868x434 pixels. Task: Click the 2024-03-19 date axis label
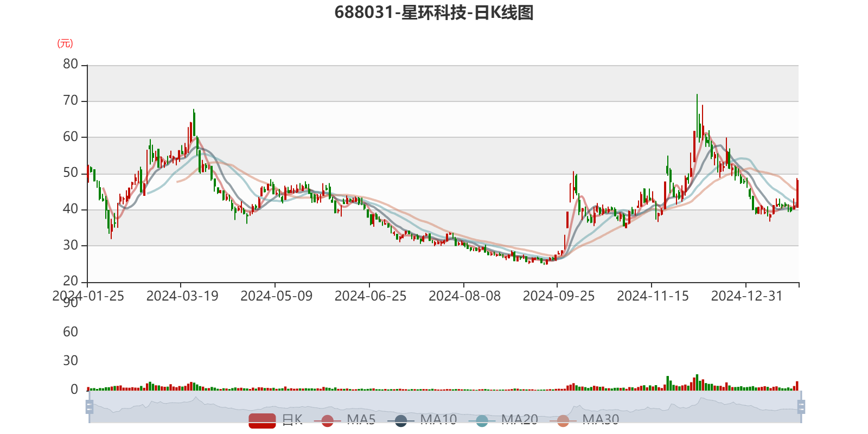pyautogui.click(x=182, y=296)
